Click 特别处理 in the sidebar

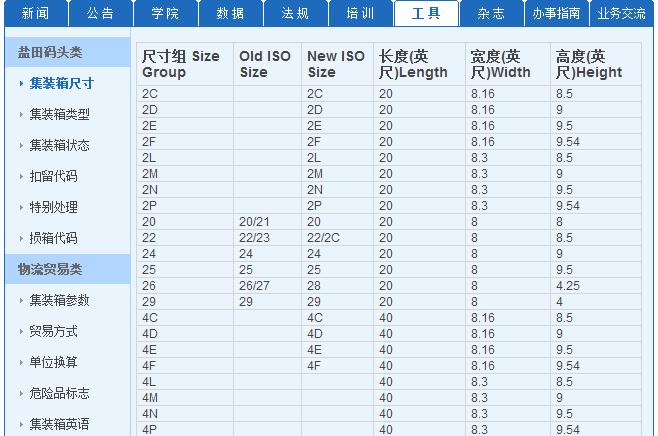[53, 207]
